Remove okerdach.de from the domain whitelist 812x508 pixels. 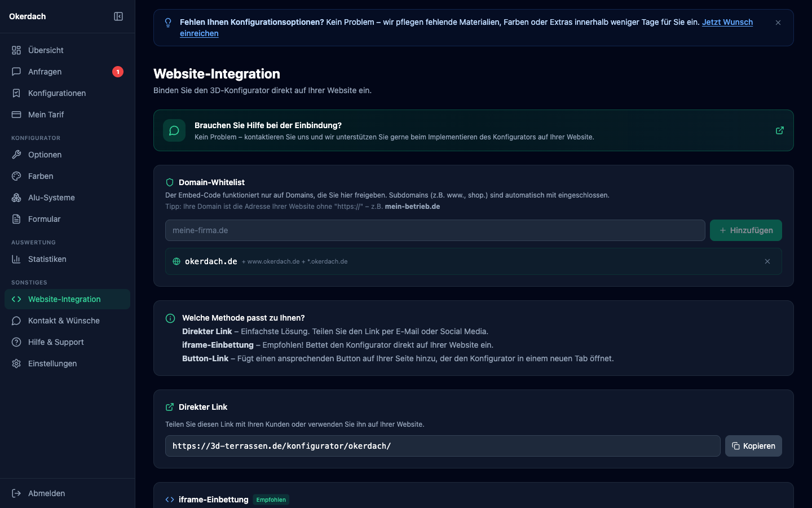[767, 261]
